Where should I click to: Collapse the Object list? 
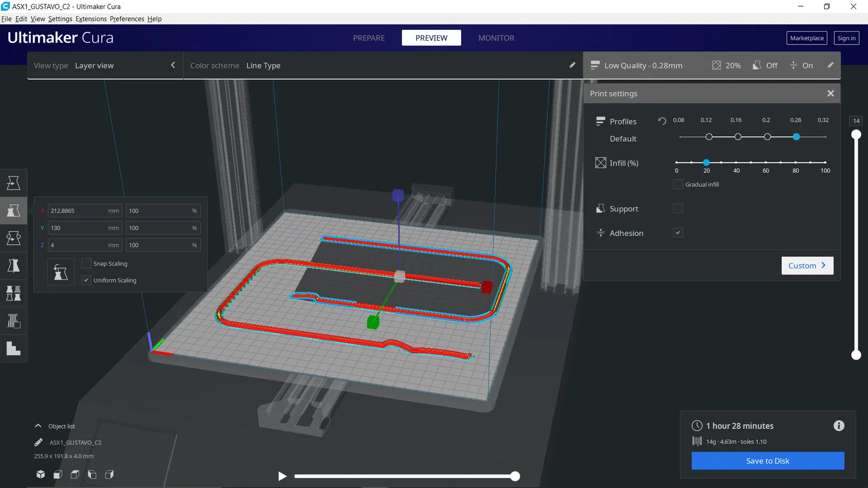[38, 426]
